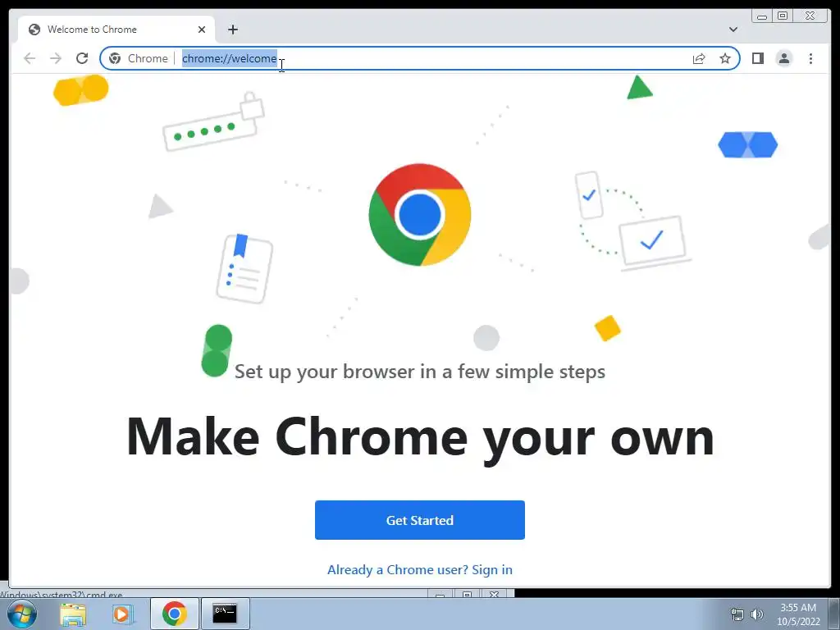Screen dimensions: 840x630
Task: Click the chrome://welcome address bar text
Action: pos(230,58)
